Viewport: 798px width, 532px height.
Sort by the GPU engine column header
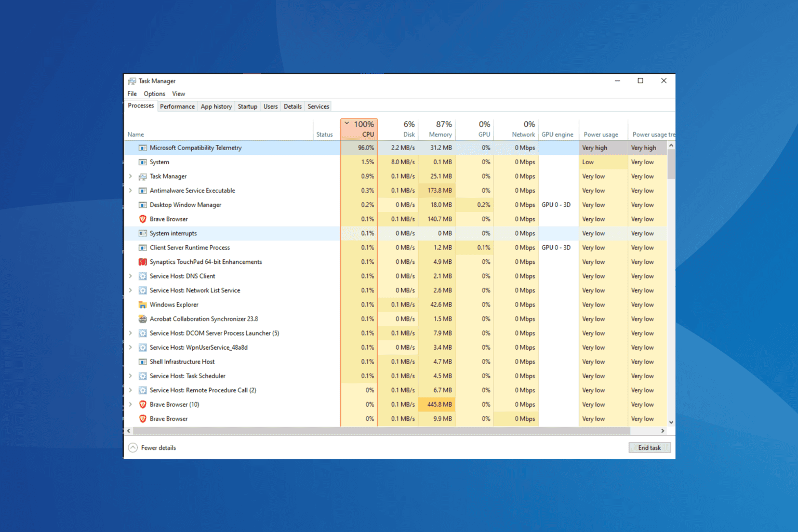click(x=558, y=129)
